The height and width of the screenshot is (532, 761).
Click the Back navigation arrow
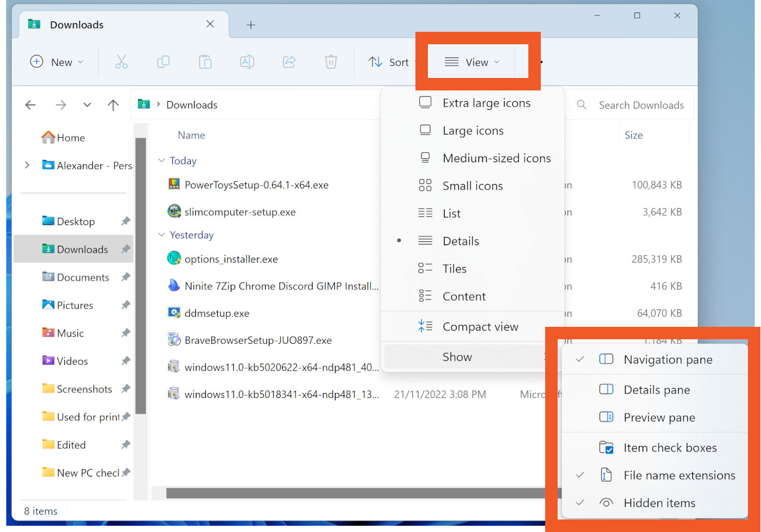coord(31,105)
